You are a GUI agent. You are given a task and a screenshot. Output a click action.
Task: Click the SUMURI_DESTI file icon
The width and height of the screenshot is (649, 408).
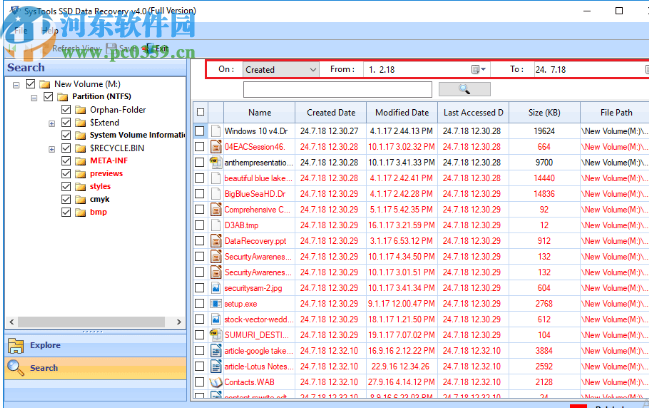216,335
